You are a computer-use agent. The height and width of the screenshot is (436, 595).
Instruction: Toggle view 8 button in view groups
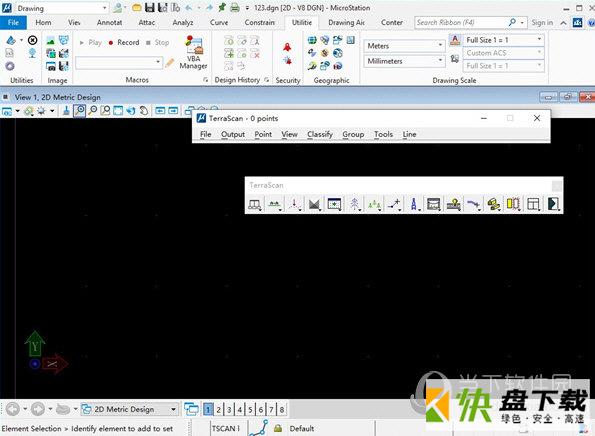(282, 409)
